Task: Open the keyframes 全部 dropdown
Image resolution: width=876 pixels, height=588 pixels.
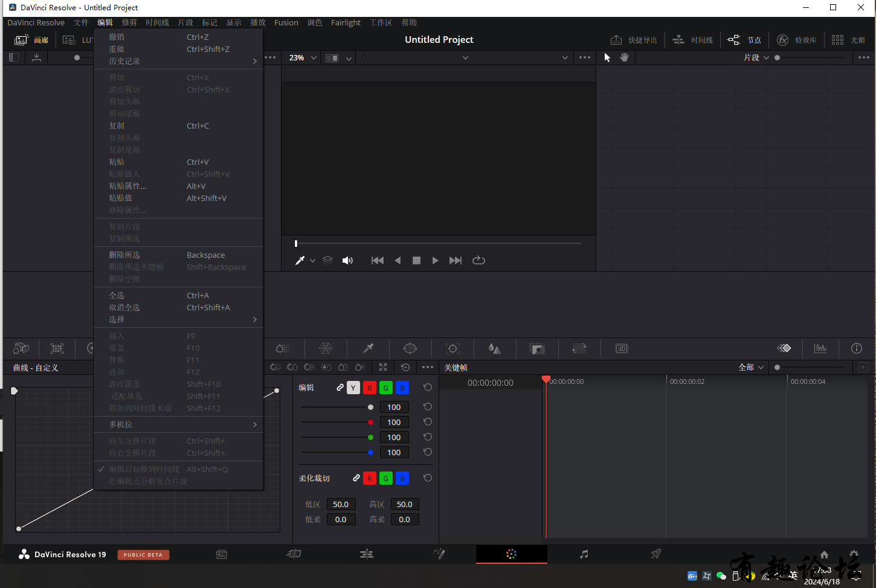Action: [751, 367]
